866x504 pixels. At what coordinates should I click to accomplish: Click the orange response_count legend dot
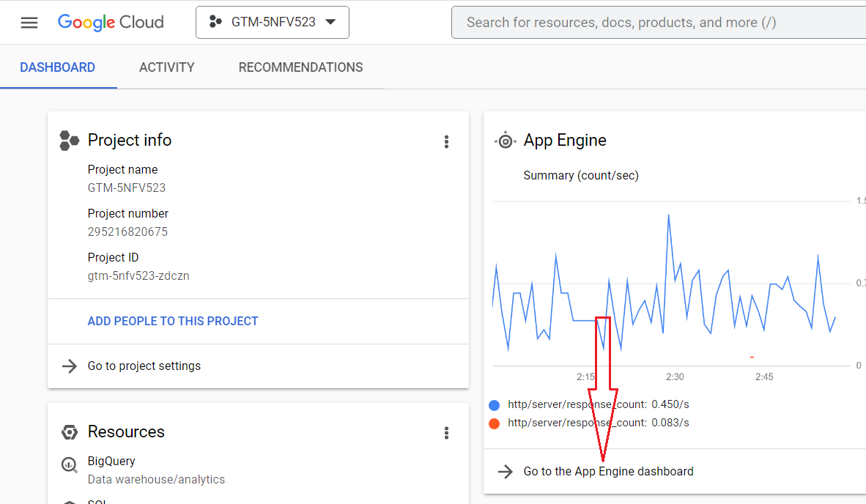(494, 423)
